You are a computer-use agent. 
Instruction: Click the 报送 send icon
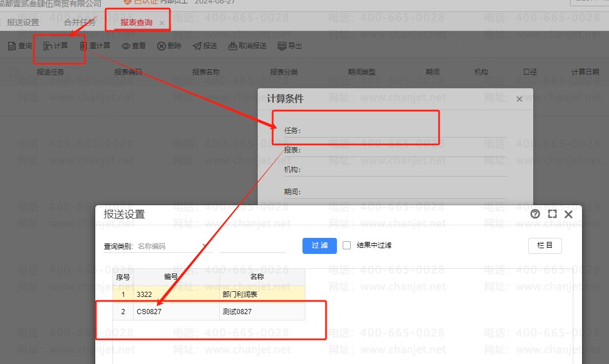(197, 46)
